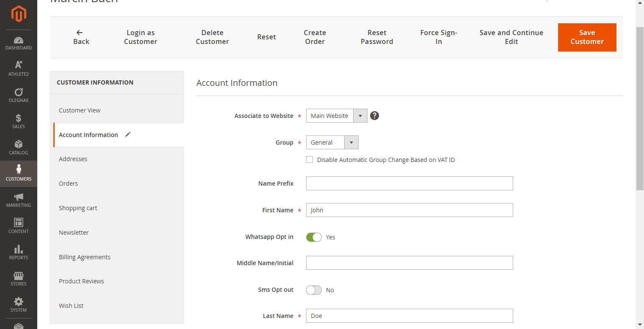Open the System gear icon menu
644x329 pixels.
coord(19,304)
